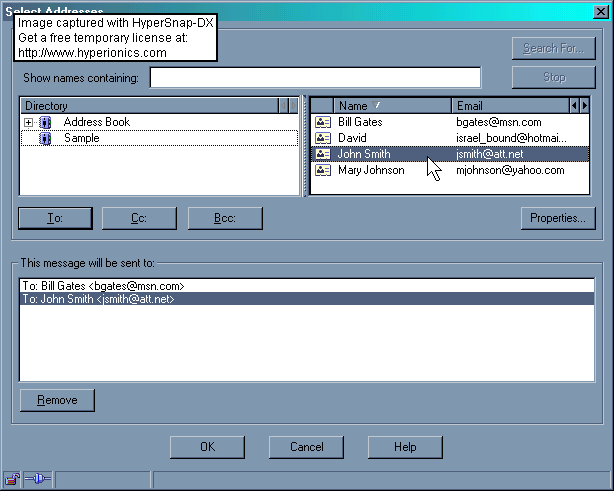
Task: Expand the Address Book tree node
Action: coord(28,123)
